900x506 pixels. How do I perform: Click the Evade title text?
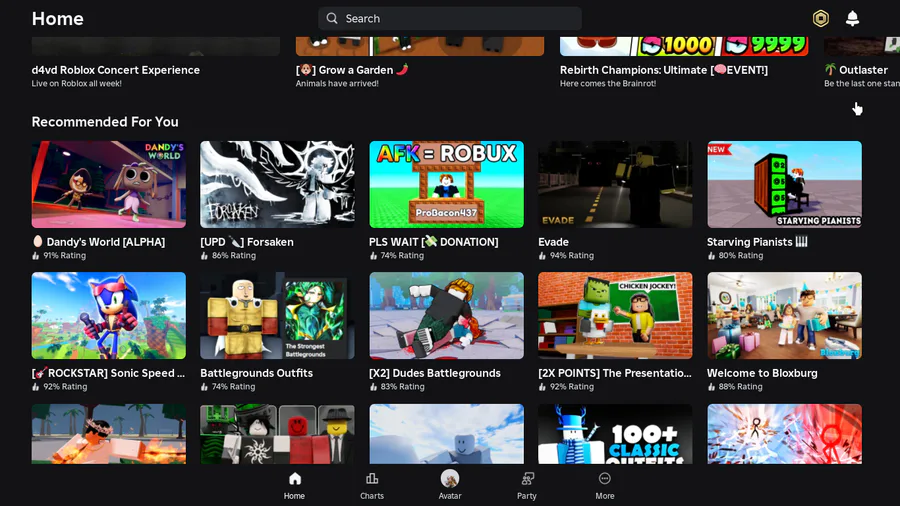(x=553, y=242)
